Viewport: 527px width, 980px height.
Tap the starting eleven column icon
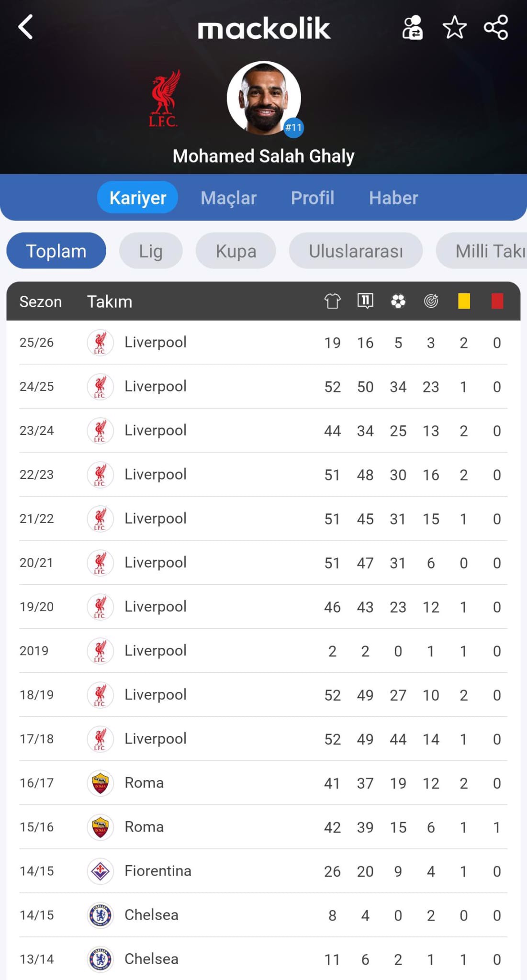(x=365, y=301)
